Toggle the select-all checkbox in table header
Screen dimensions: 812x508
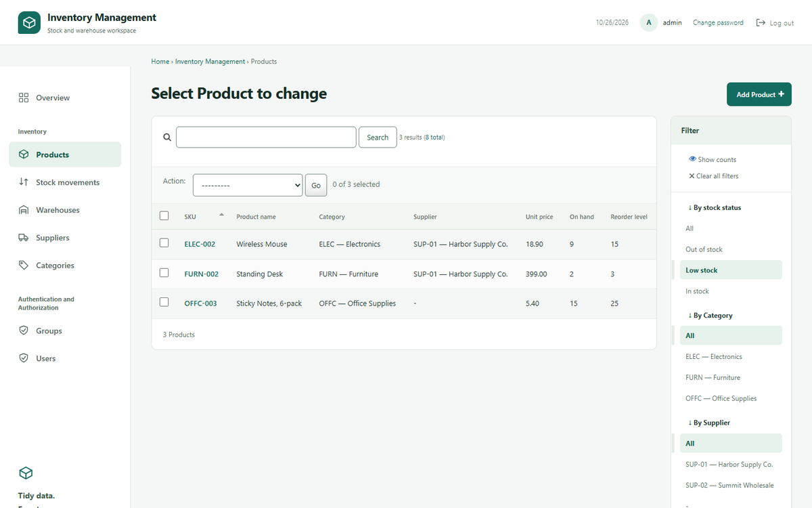(164, 216)
